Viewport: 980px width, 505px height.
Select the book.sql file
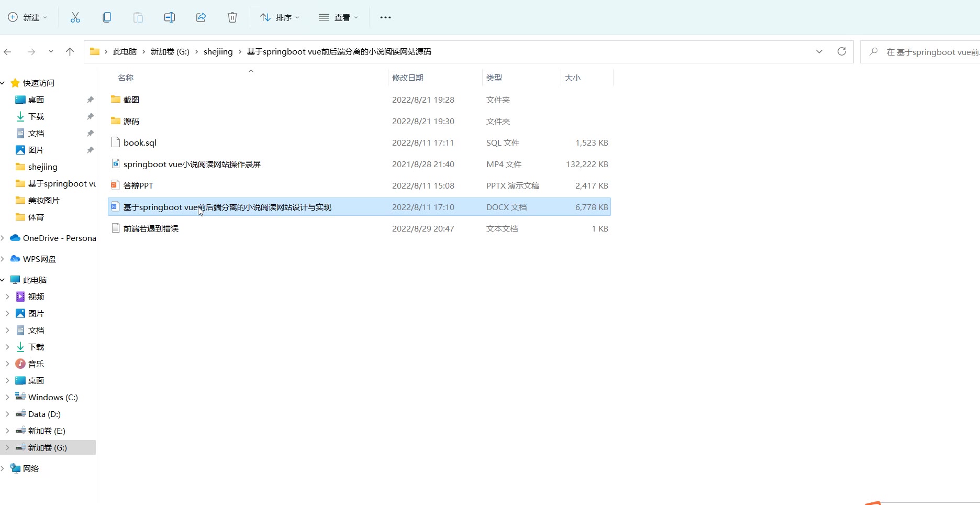click(140, 142)
